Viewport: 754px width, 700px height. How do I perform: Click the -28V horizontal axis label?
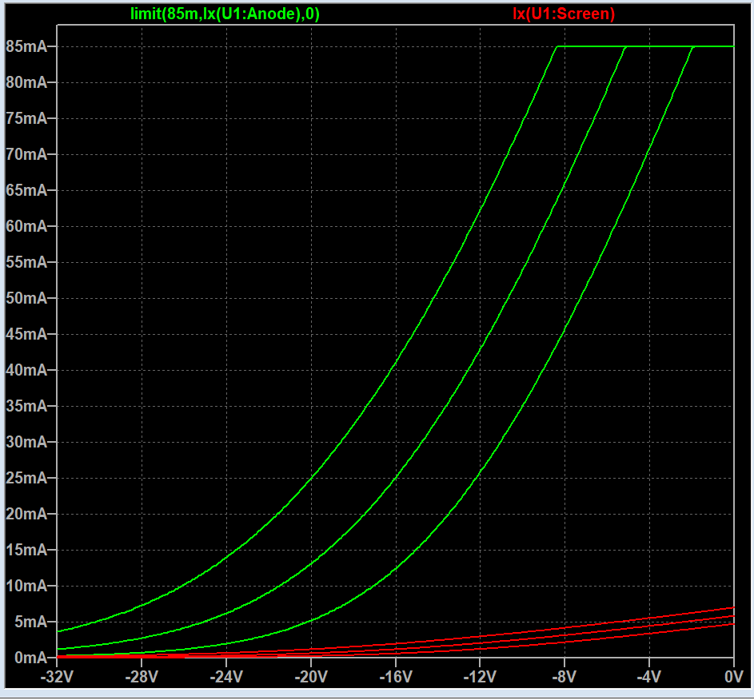142,677
